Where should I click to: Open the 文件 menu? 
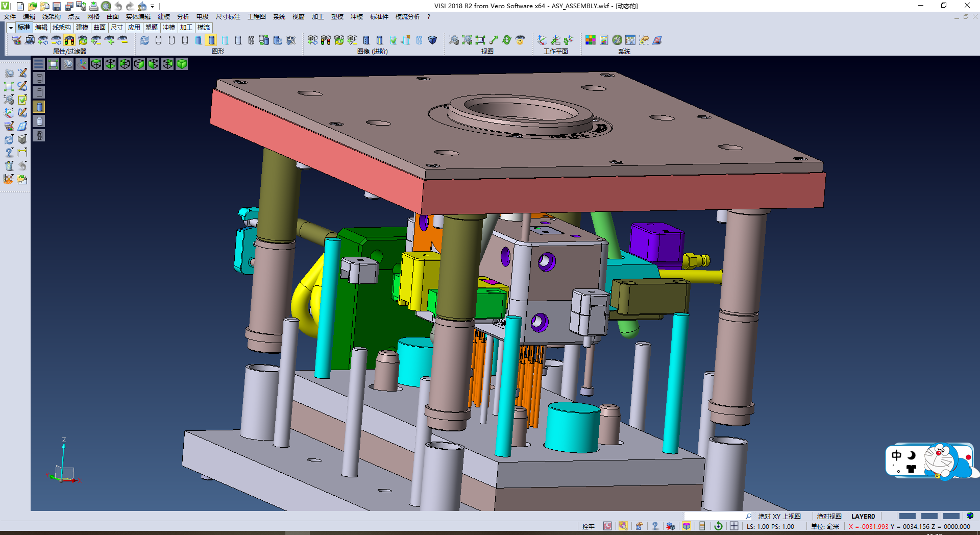coord(10,17)
